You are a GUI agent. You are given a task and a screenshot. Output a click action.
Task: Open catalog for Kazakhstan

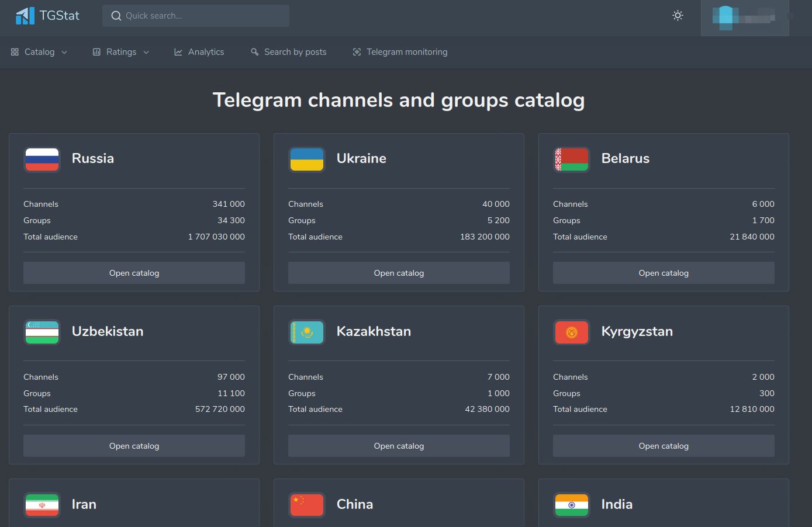point(399,446)
